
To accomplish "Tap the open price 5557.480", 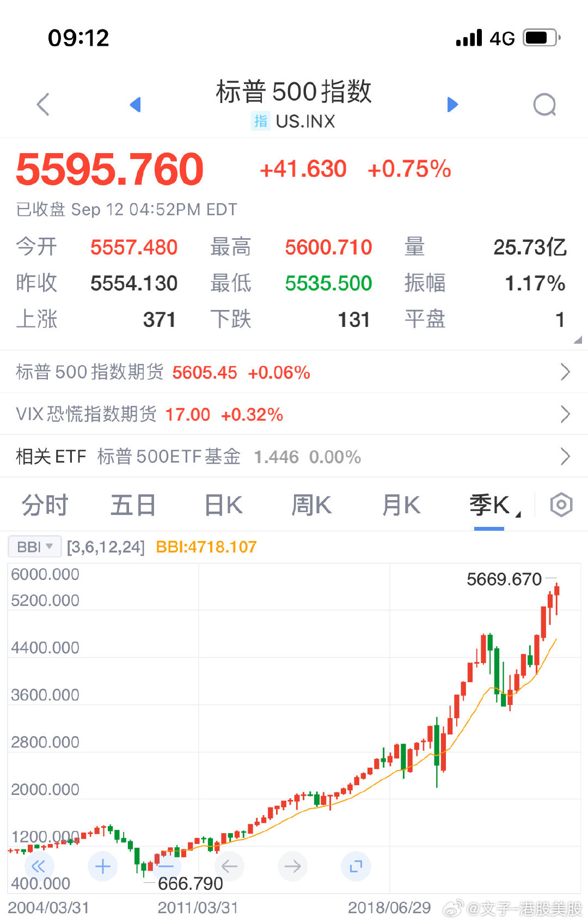I will pyautogui.click(x=134, y=247).
